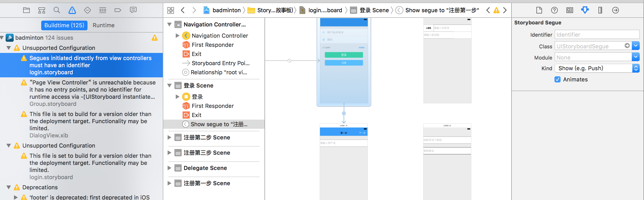This screenshot has height=200, width=644.
Task: Open the Class combo box dropdown arrow
Action: 636,46
